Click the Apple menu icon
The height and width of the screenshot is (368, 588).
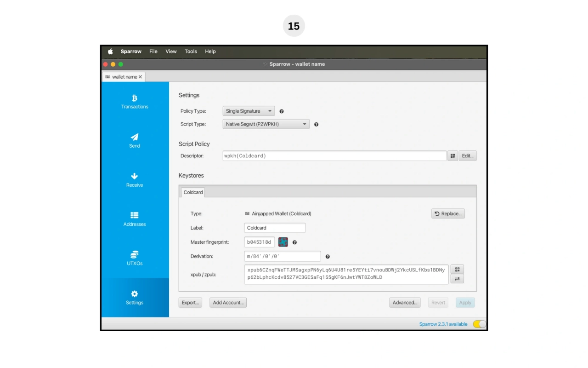110,52
